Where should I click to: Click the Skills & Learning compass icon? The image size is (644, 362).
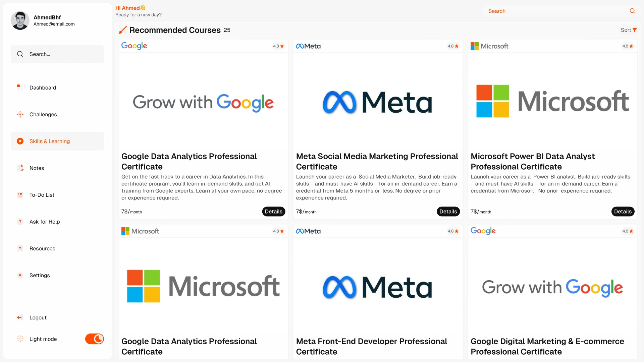20,141
